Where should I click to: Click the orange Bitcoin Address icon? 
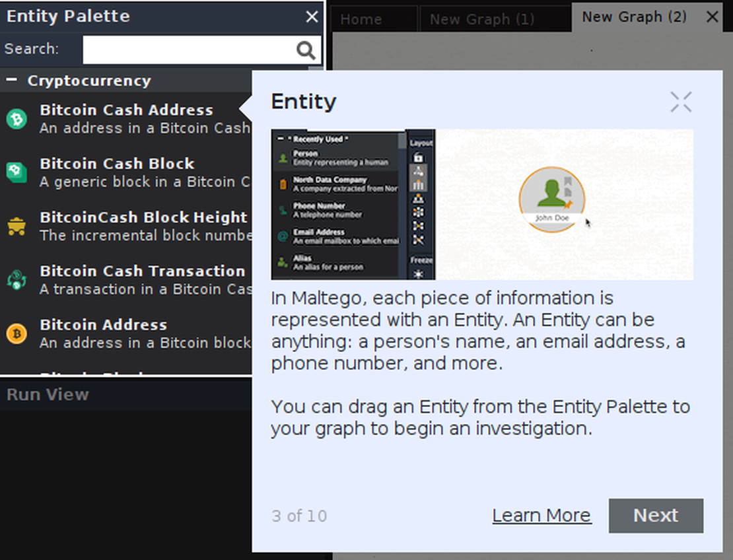(17, 333)
